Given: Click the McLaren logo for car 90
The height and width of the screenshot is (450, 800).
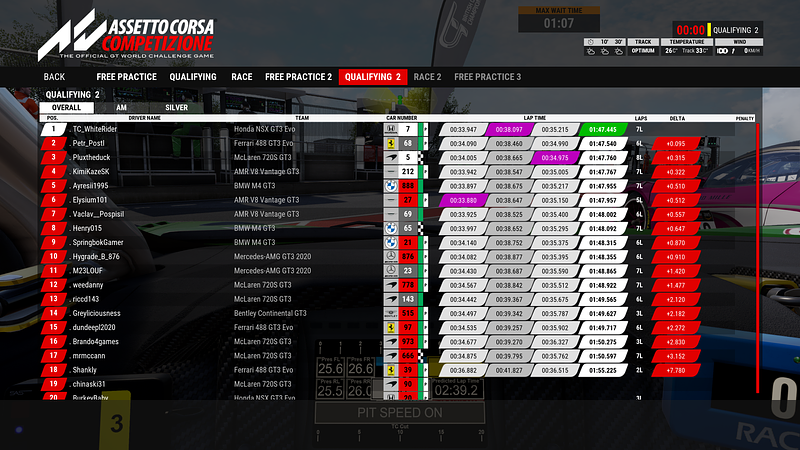Looking at the screenshot, I should [x=390, y=384].
